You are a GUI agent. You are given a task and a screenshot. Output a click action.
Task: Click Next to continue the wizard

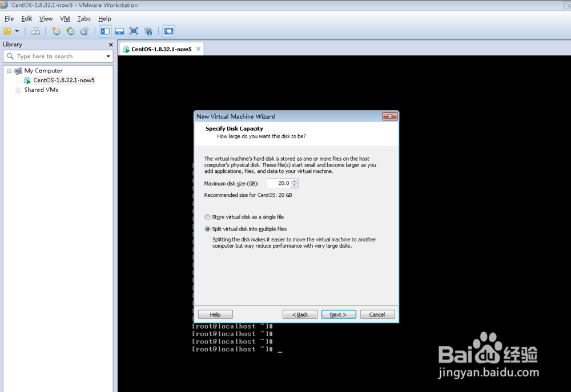click(339, 314)
